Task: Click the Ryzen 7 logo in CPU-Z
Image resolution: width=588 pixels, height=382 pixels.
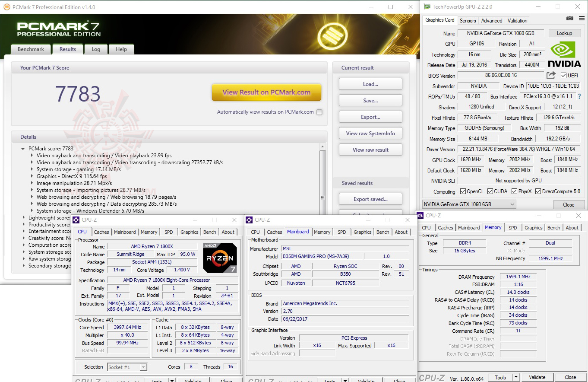Action: coord(220,258)
